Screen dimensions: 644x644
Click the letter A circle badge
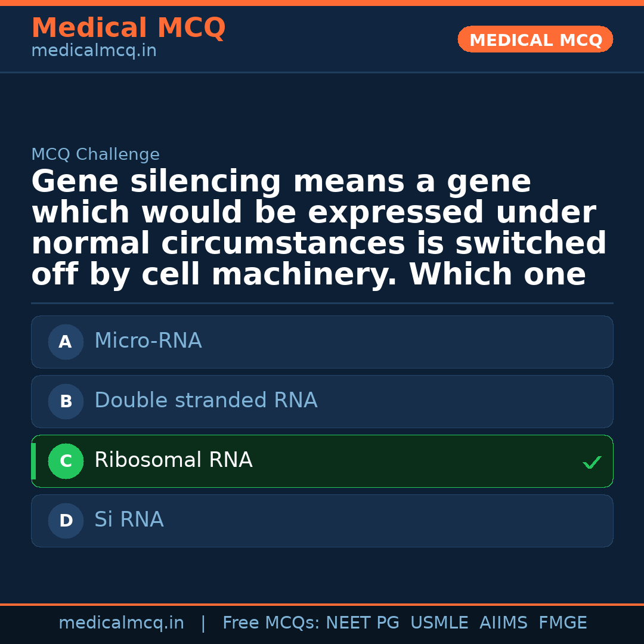(x=66, y=342)
